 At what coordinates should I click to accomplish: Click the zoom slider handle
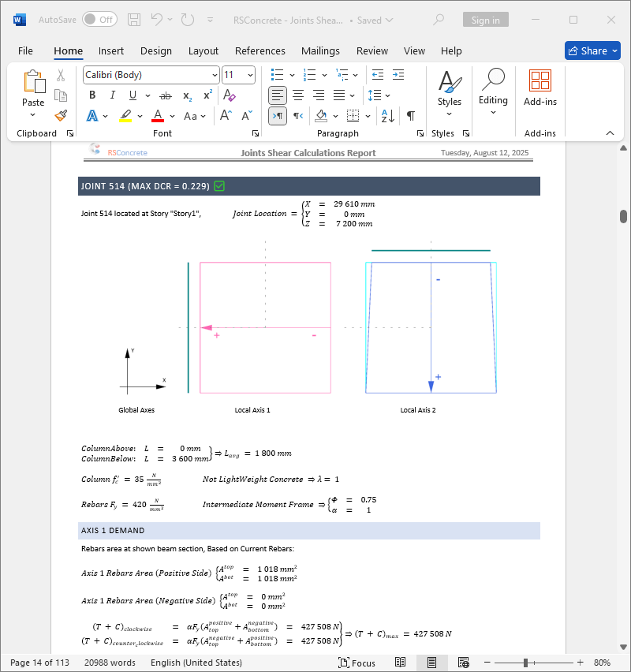click(525, 663)
